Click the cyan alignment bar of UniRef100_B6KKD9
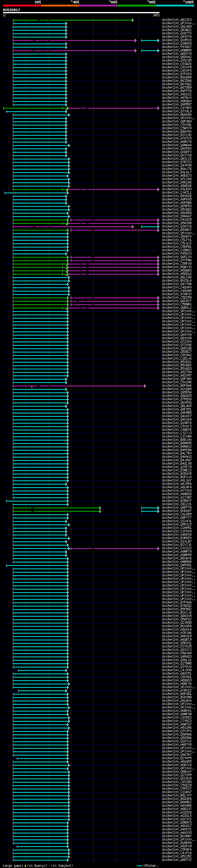 click(42, 115)
